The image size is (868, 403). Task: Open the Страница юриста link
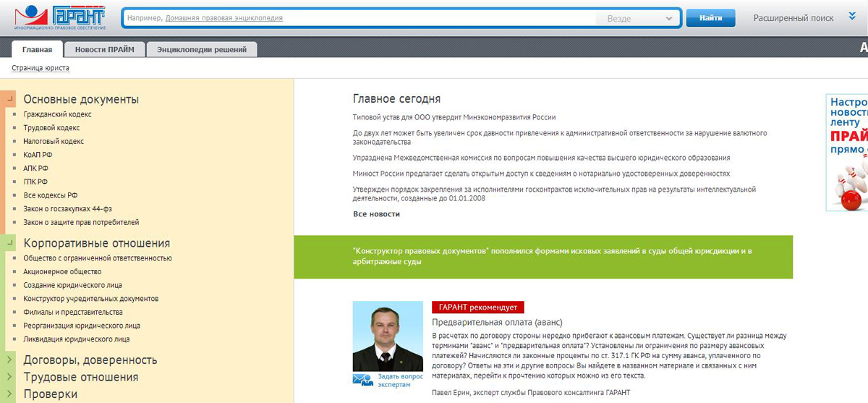point(41,68)
